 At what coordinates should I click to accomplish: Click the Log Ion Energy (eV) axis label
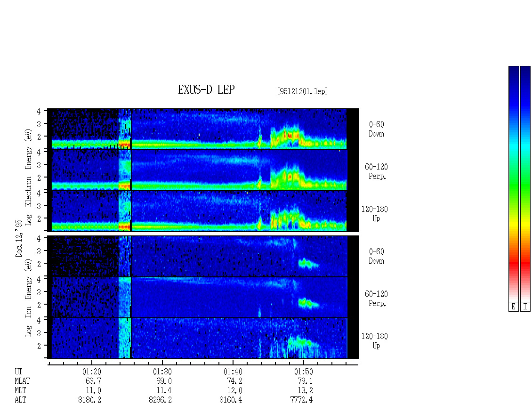click(x=28, y=298)
